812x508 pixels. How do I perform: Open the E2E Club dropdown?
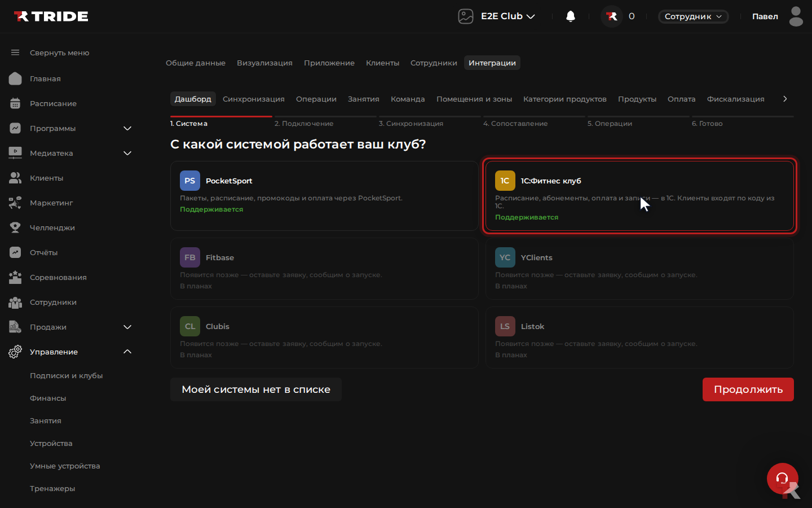click(x=507, y=16)
